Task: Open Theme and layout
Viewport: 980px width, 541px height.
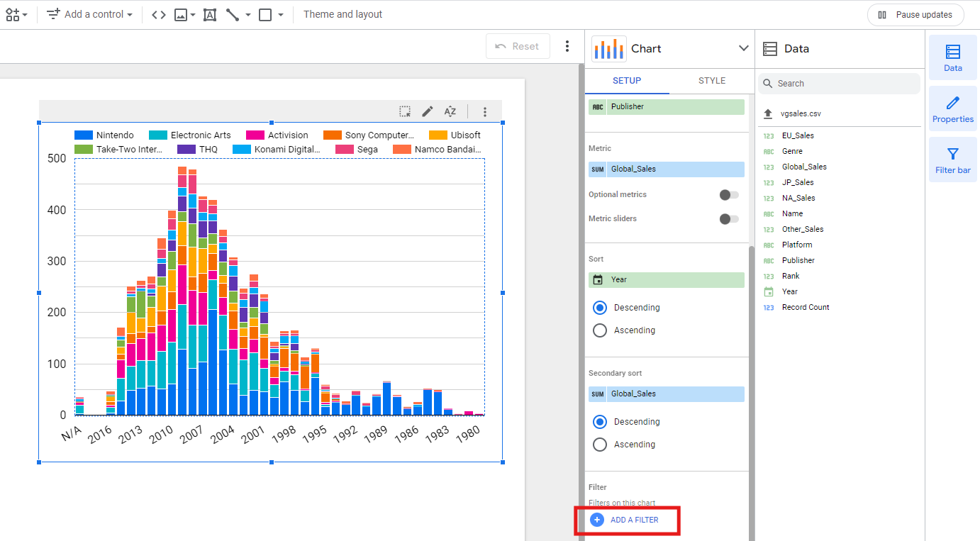Action: 343,14
